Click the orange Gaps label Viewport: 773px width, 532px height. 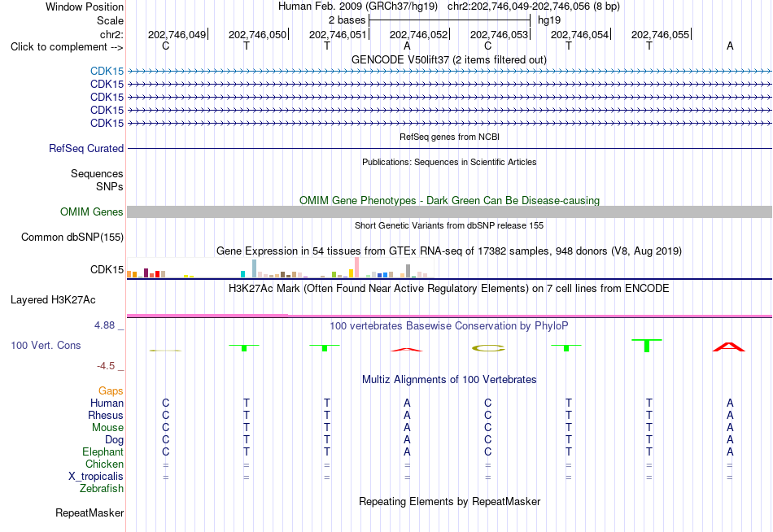111,391
